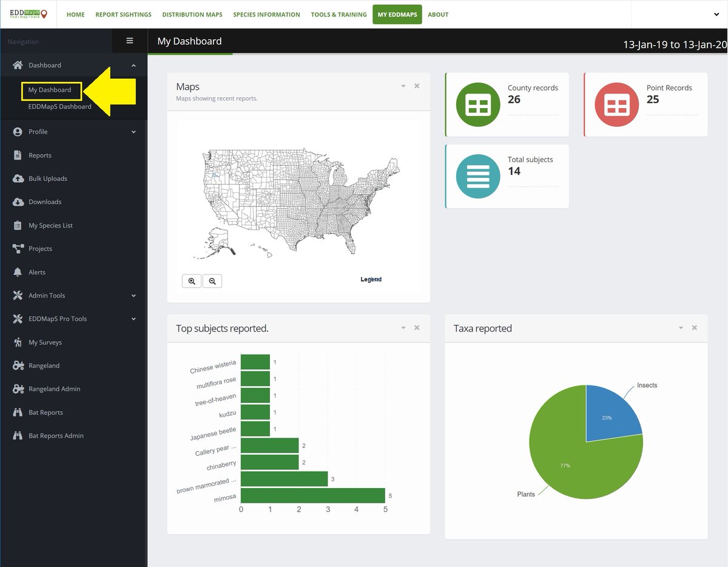
Task: Open the ABOUT menu
Action: (x=438, y=15)
